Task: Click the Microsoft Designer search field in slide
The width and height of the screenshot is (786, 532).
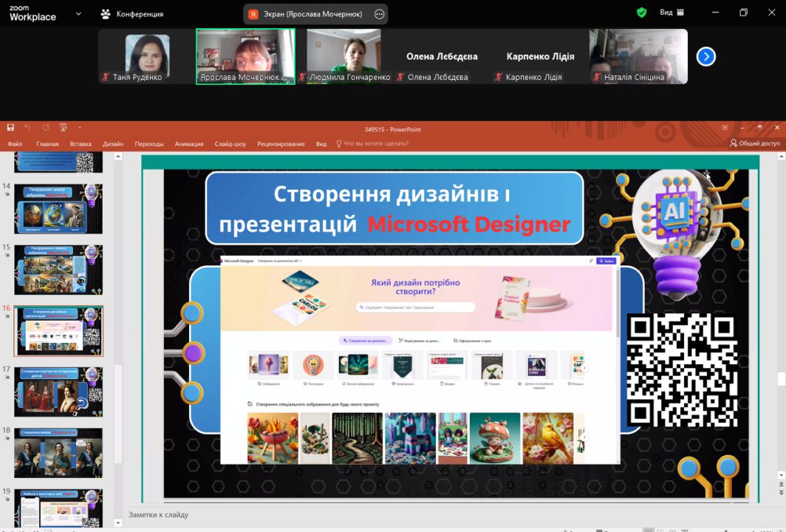Action: (x=416, y=307)
